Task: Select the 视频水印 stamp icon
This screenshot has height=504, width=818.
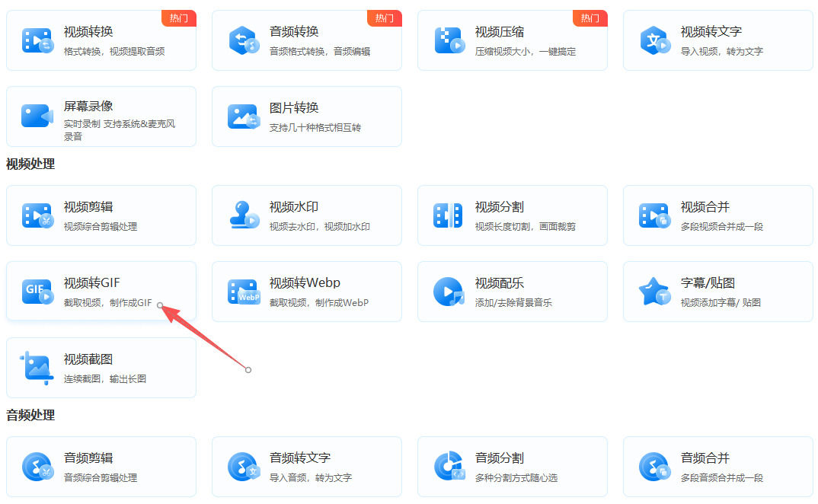Action: 244,215
